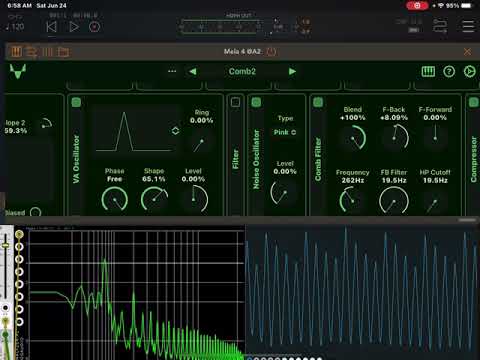Adjust the FB Filter knob
Screen dimensions: 480x360
coord(394,200)
